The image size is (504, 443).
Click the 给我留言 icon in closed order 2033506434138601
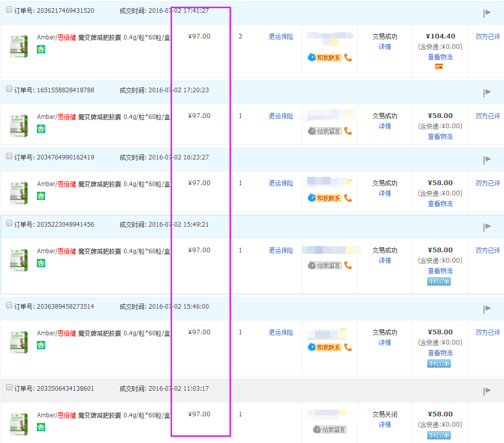(x=330, y=430)
